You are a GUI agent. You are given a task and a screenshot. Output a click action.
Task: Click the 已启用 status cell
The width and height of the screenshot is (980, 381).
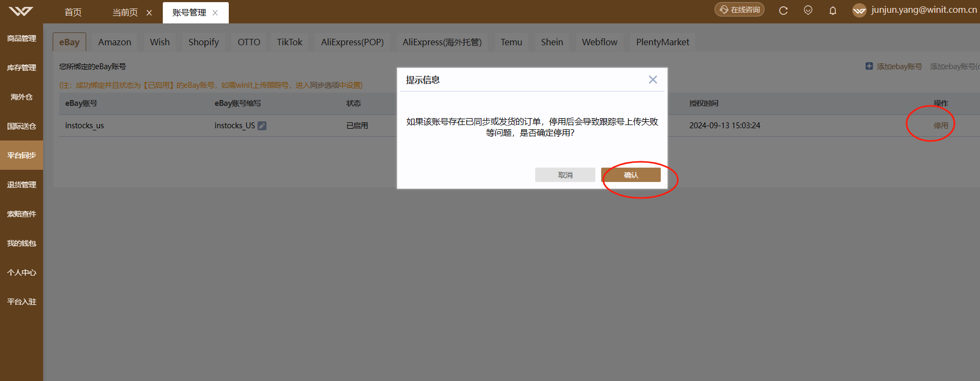coord(357,126)
